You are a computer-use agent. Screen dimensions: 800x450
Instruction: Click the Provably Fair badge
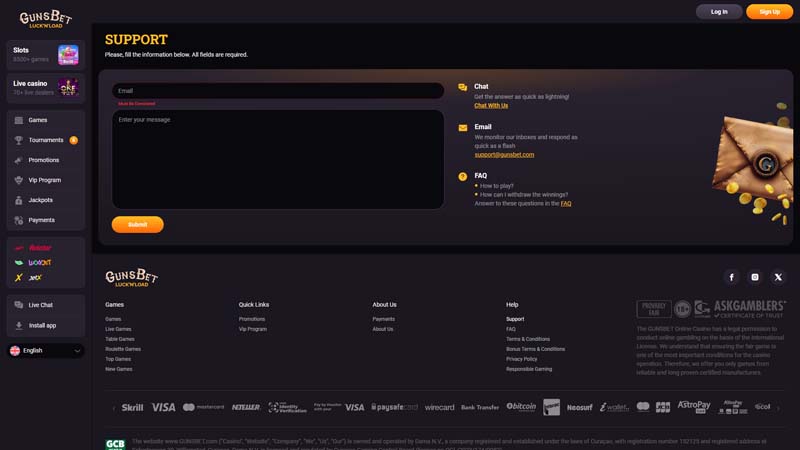point(654,309)
